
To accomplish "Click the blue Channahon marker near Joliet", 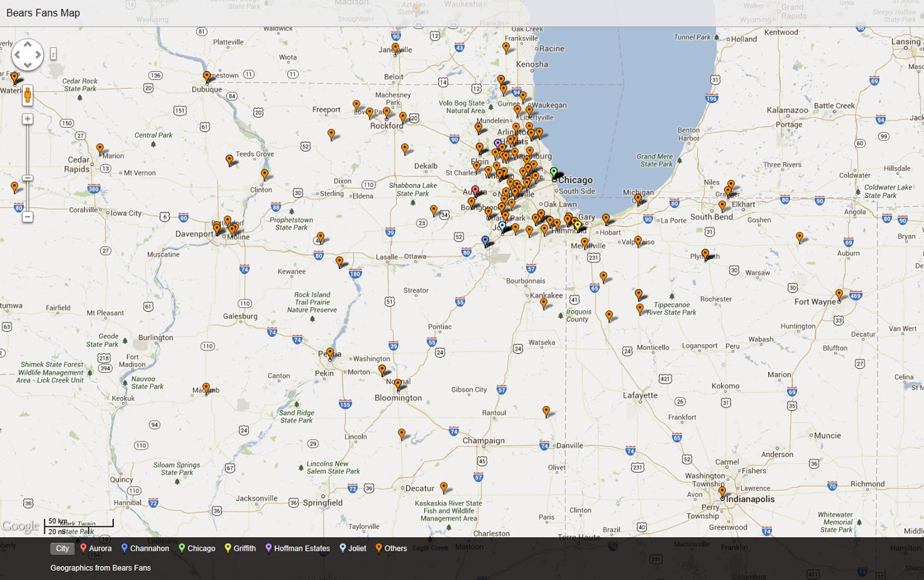I will [485, 240].
